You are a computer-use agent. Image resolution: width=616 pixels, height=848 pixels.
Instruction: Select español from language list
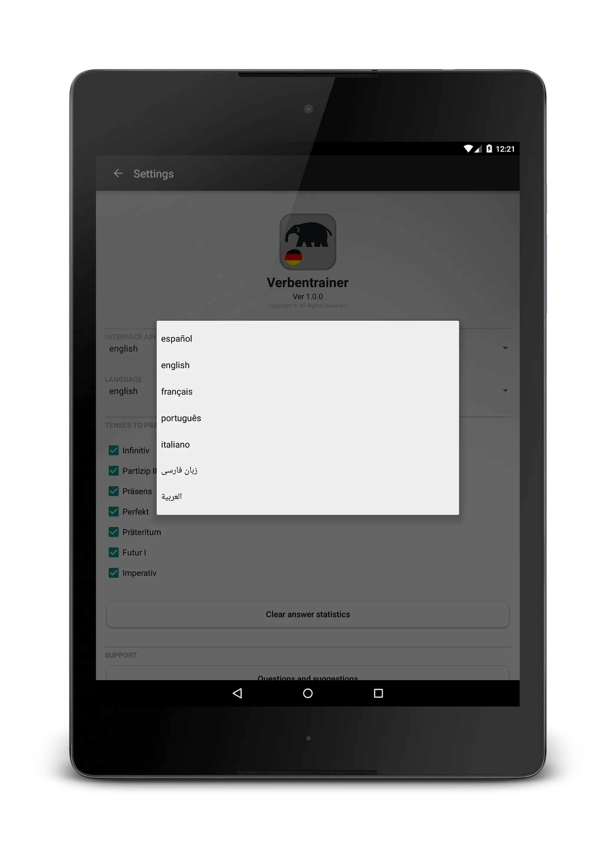click(x=176, y=338)
